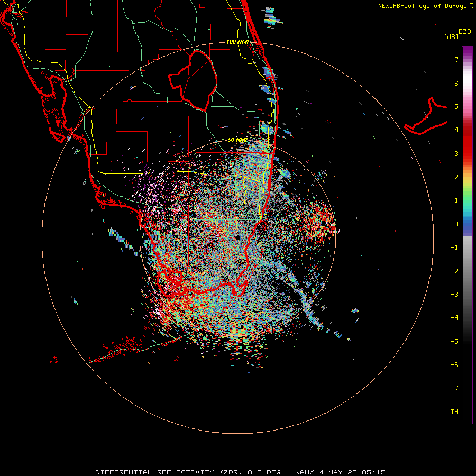Viewport: 476px width, 476px height.
Task: Select the 6 dB mark on the color scale
Action: [456, 83]
